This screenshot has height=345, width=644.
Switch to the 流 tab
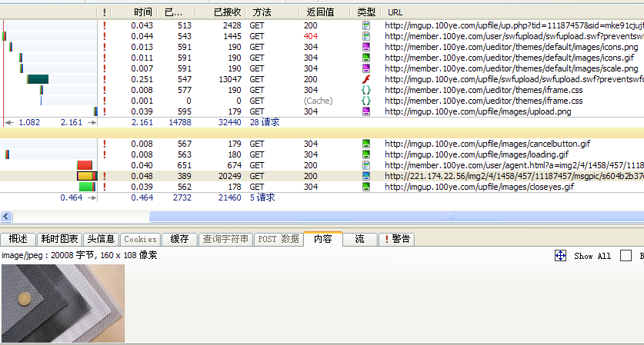point(360,239)
